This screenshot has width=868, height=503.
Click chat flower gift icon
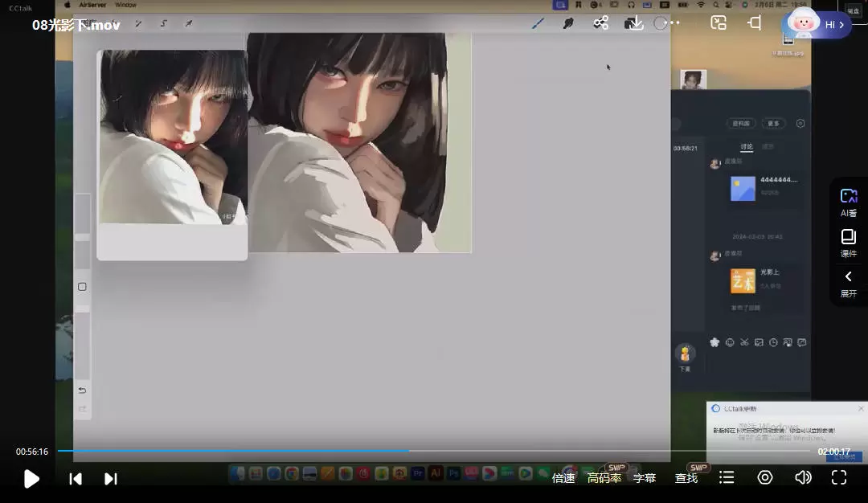(x=714, y=342)
